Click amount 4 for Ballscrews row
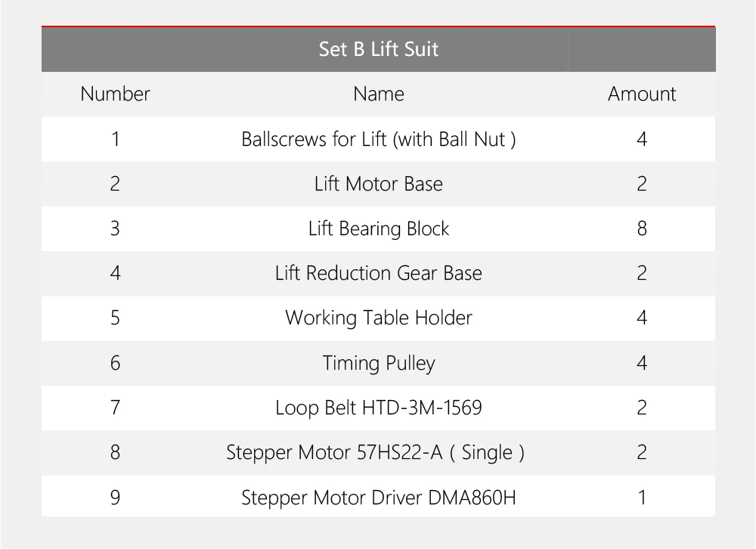 (642, 139)
